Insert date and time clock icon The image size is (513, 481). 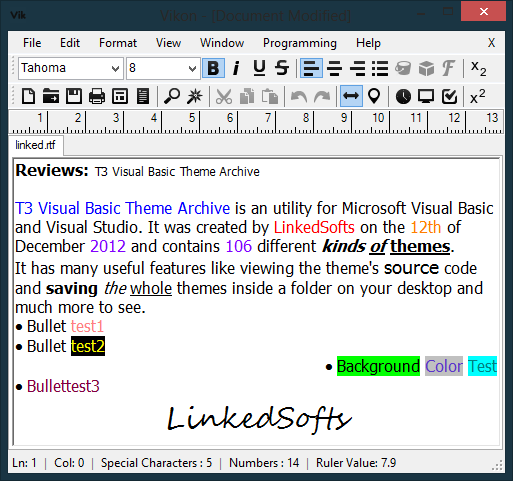pyautogui.click(x=403, y=96)
